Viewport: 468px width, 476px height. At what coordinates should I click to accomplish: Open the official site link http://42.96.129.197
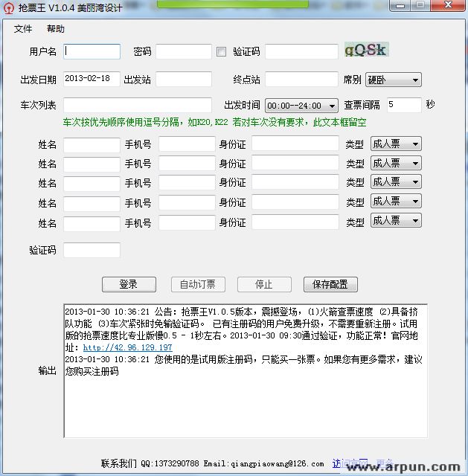127,347
